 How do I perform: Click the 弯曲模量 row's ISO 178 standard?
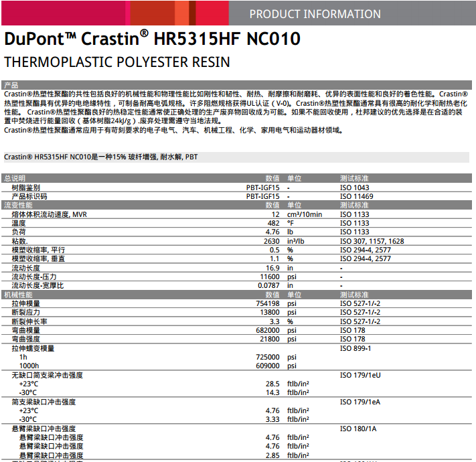click(x=352, y=330)
